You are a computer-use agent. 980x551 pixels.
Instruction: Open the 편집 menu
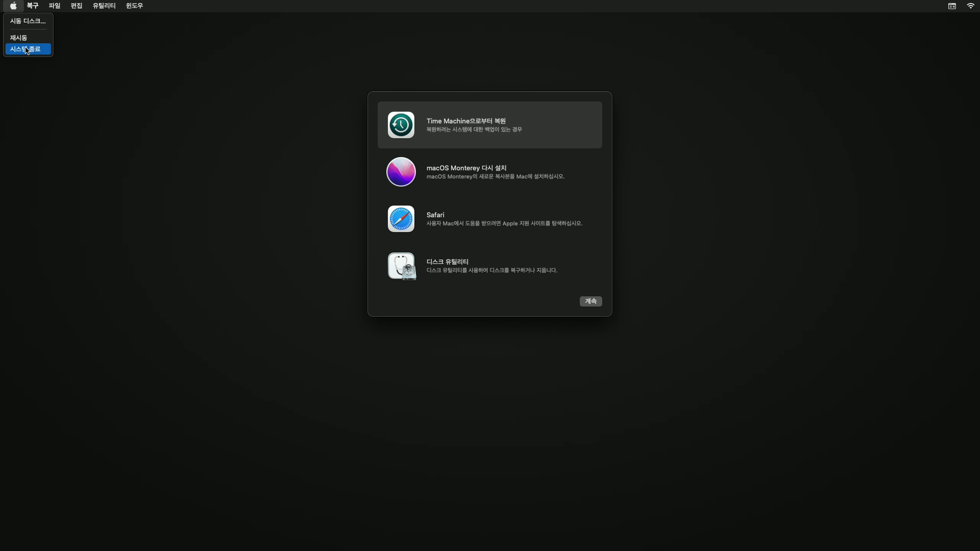click(x=76, y=6)
